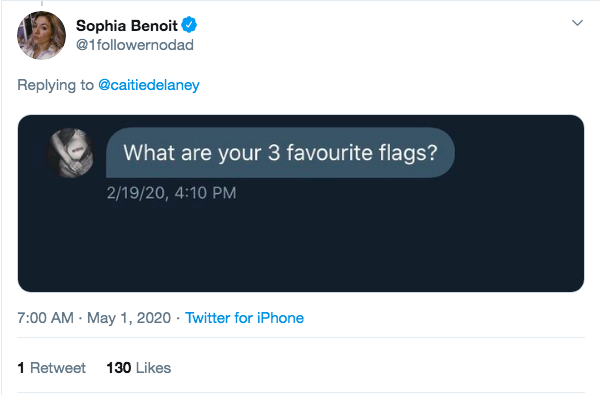This screenshot has width=600, height=395.
Task: Click the "Replying to" label text
Action: [x=55, y=85]
